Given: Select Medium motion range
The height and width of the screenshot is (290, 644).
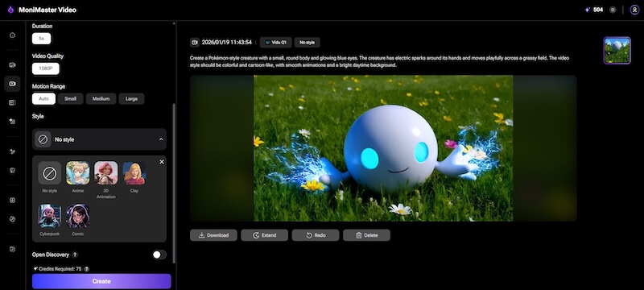Looking at the screenshot, I should coord(101,99).
